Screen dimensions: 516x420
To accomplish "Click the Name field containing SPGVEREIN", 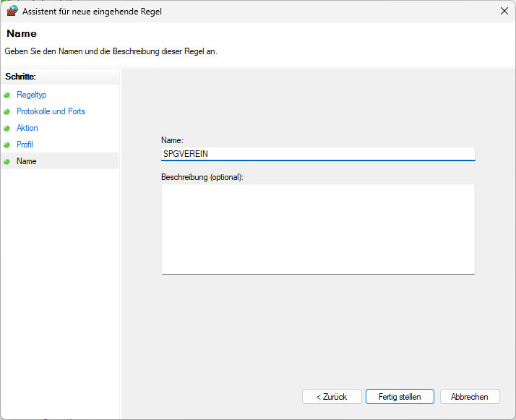I will point(317,153).
